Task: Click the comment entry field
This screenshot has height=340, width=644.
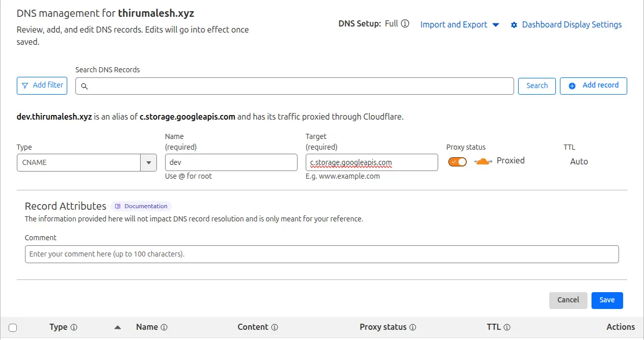Action: [x=322, y=254]
